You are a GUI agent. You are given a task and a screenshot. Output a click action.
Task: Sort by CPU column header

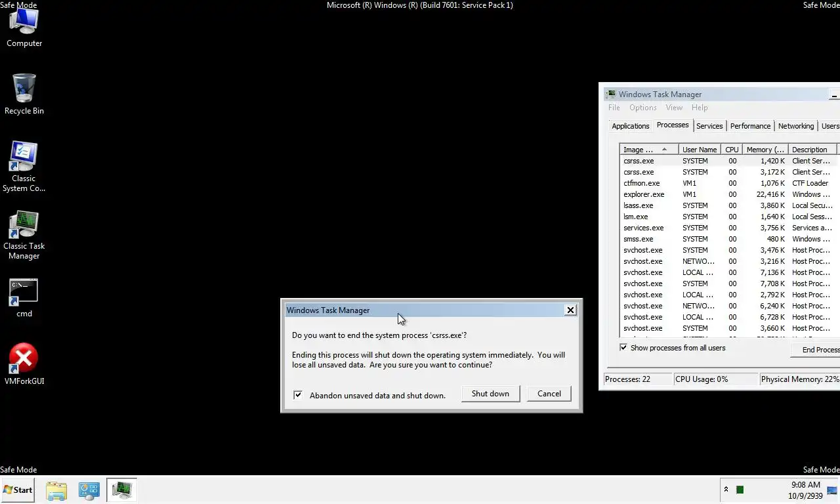coord(732,150)
